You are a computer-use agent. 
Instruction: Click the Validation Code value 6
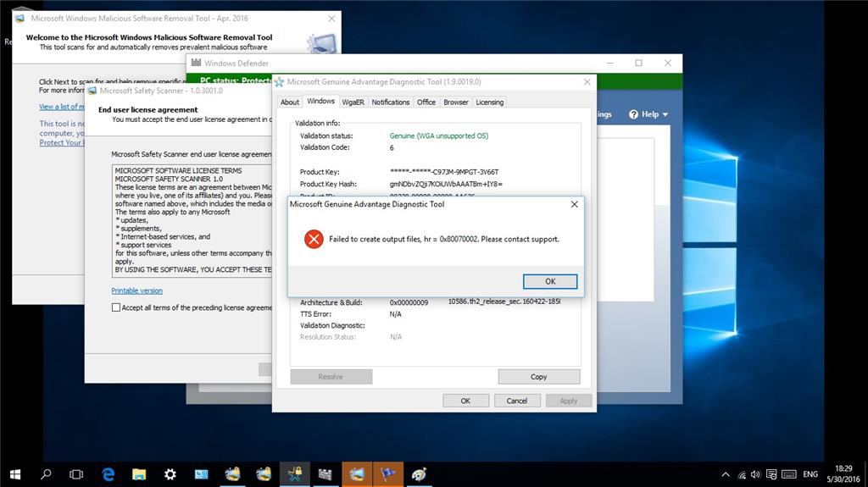392,147
